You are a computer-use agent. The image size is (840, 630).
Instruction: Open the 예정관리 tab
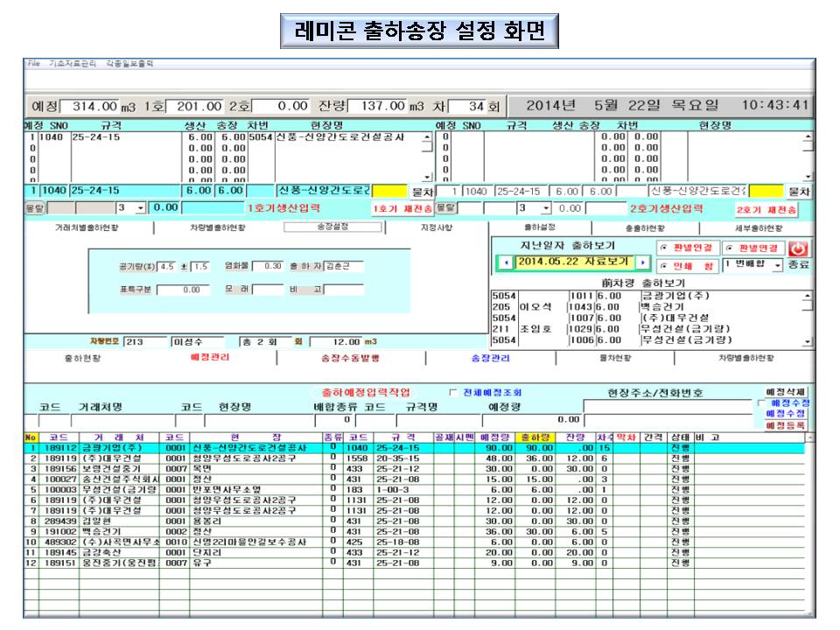(210, 357)
